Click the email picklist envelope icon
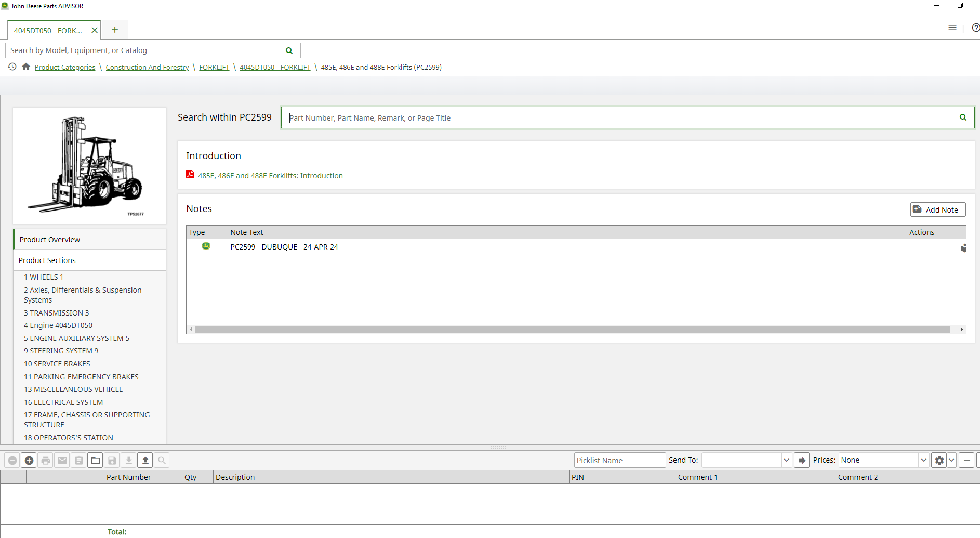This screenshot has height=538, width=980. tap(62, 461)
